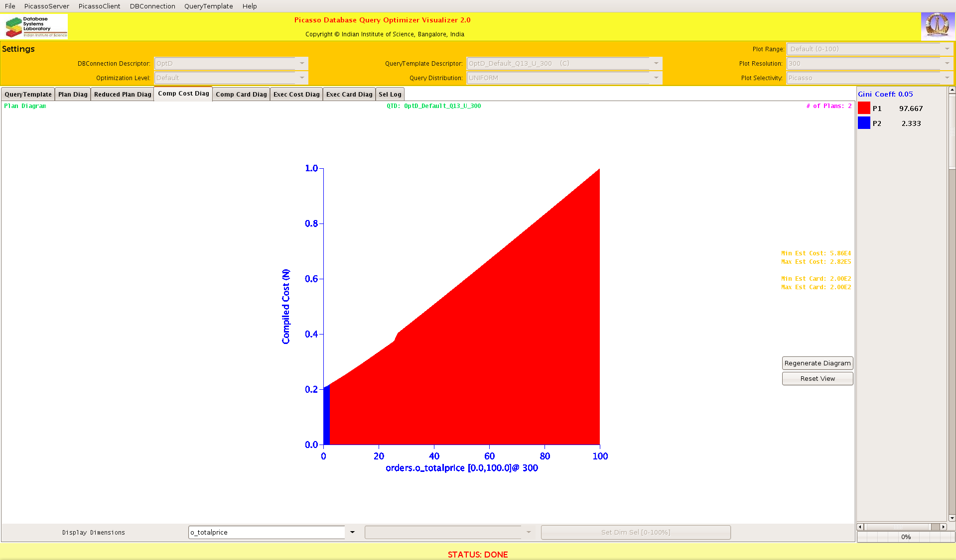Open the PicassoServer menu
Viewport: 956px width, 560px height.
pyautogui.click(x=47, y=6)
